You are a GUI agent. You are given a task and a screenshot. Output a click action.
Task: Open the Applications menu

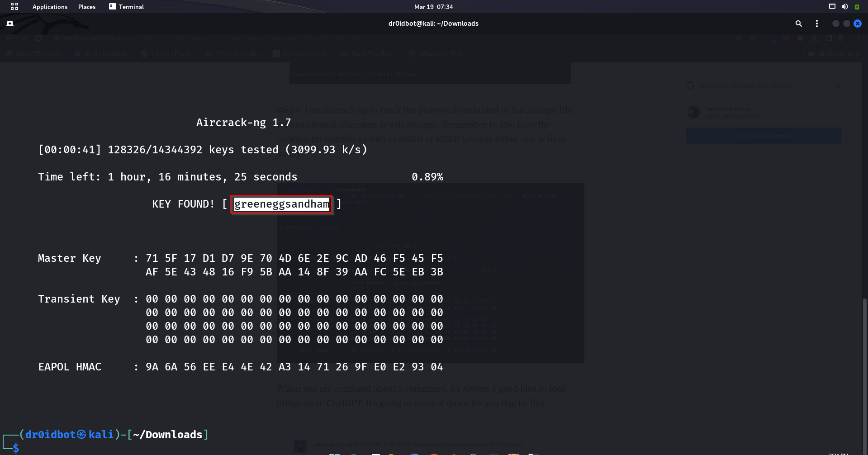click(50, 7)
